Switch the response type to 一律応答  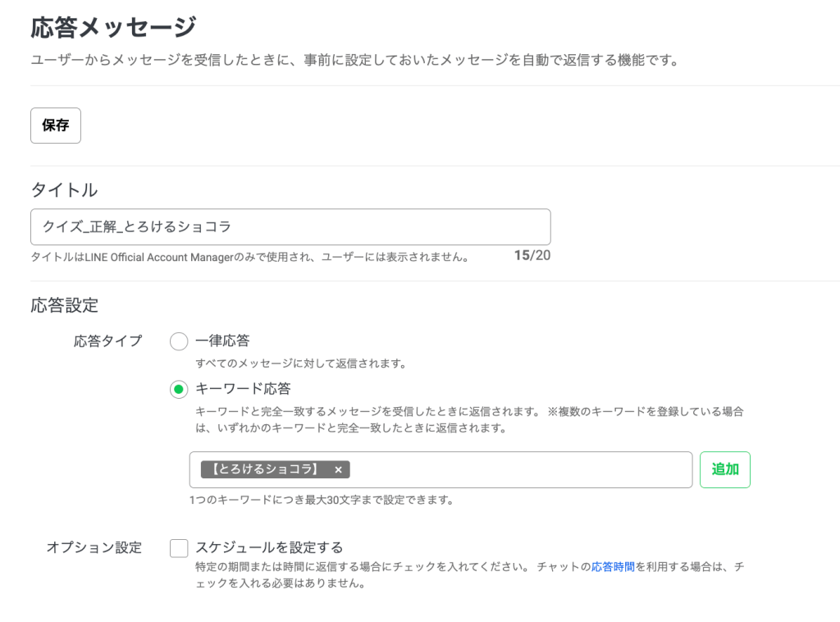pyautogui.click(x=178, y=341)
